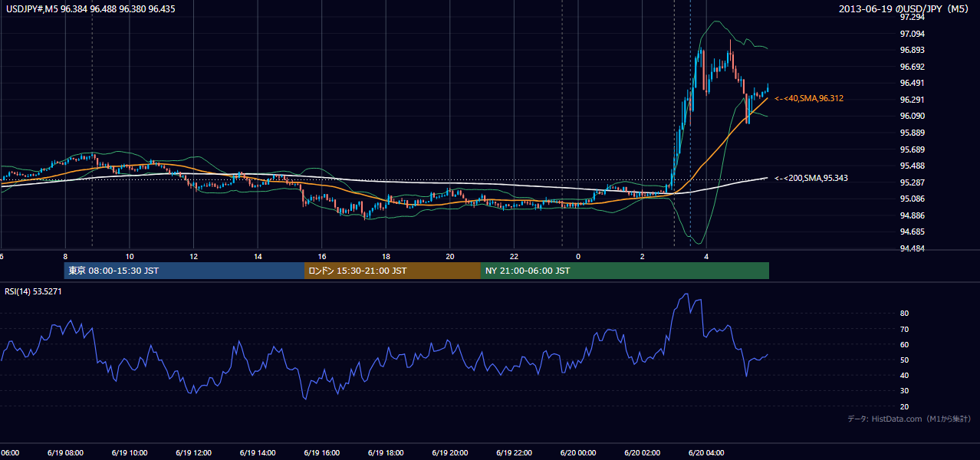Click RSI scale value 20
The width and height of the screenshot is (980, 460).
click(x=904, y=406)
